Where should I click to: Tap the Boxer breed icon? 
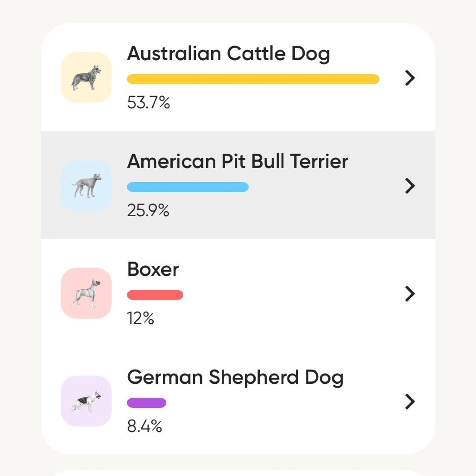[86, 293]
